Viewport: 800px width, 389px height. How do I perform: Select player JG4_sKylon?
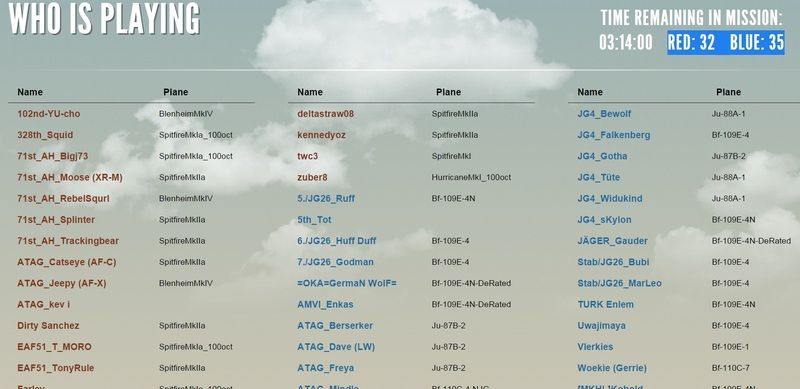(605, 220)
